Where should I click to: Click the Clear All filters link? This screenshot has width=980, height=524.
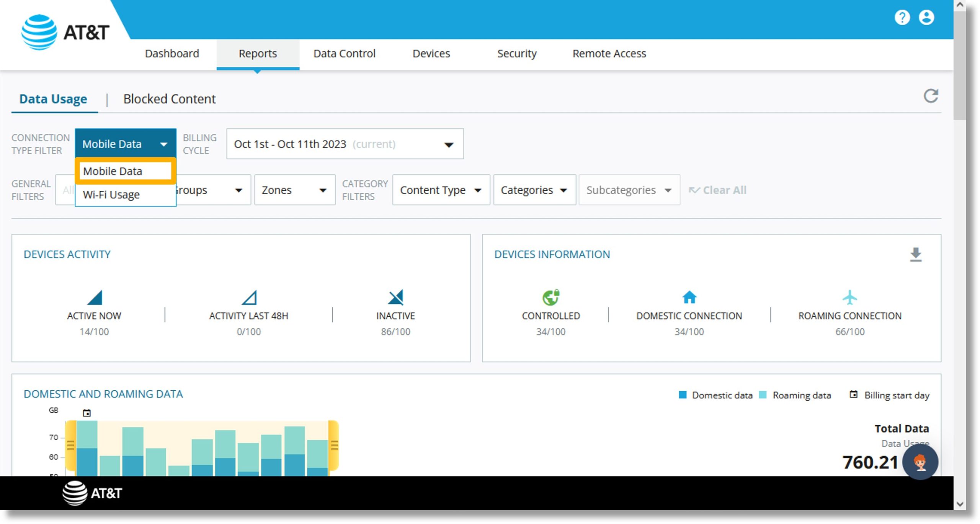coord(718,190)
